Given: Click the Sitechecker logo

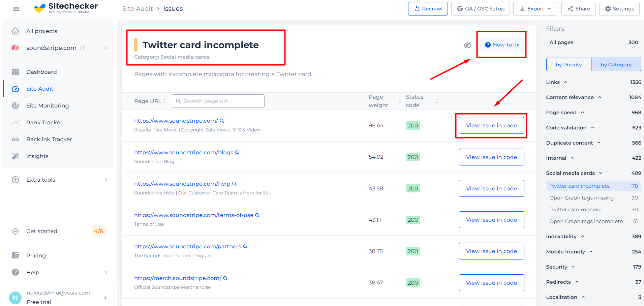Looking at the screenshot, I should (x=66, y=8).
